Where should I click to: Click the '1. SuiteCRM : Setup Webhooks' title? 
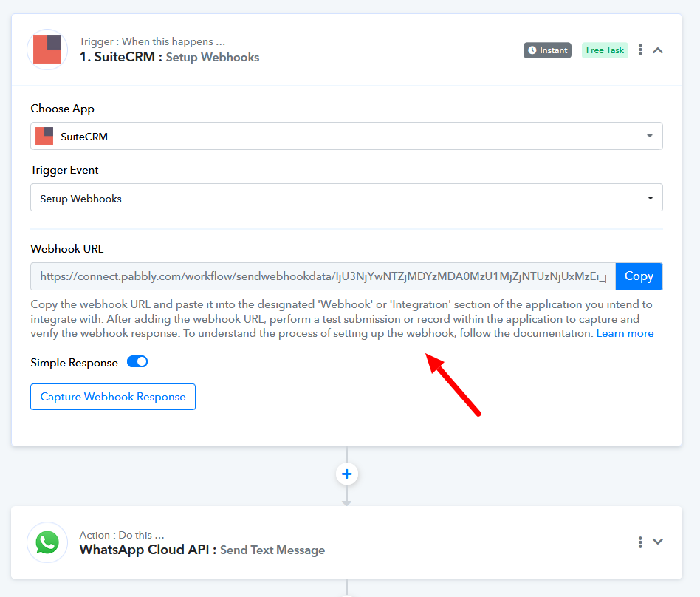pyautogui.click(x=169, y=57)
